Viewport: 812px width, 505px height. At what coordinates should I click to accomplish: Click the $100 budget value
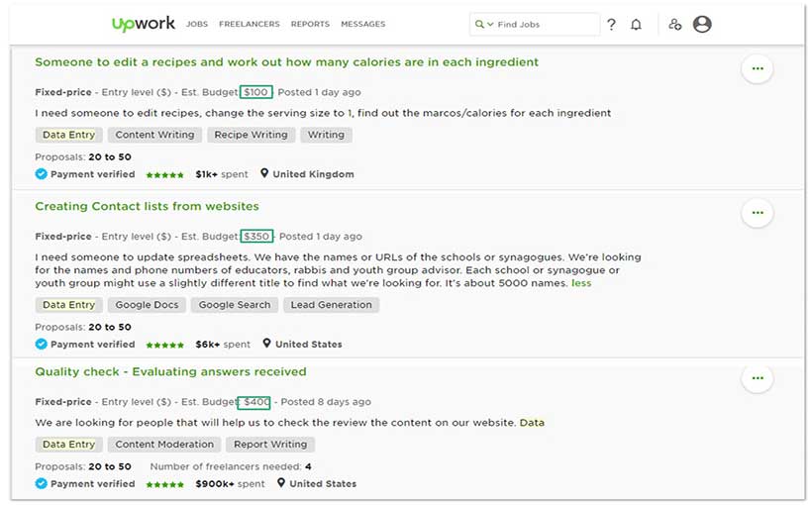[x=255, y=92]
